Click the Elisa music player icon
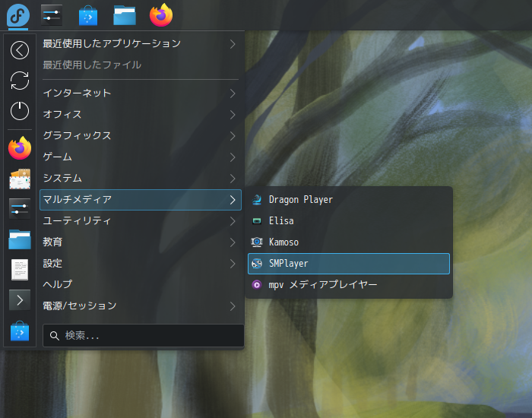This screenshot has width=532, height=418. click(257, 221)
